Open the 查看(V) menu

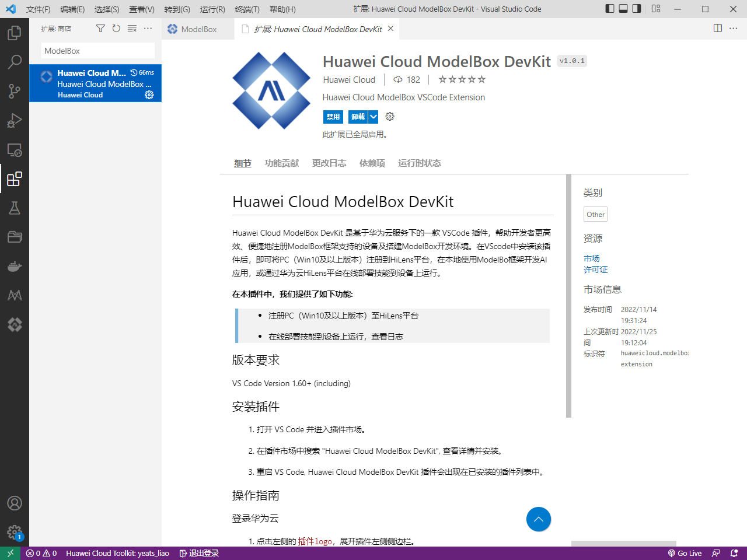(142, 9)
